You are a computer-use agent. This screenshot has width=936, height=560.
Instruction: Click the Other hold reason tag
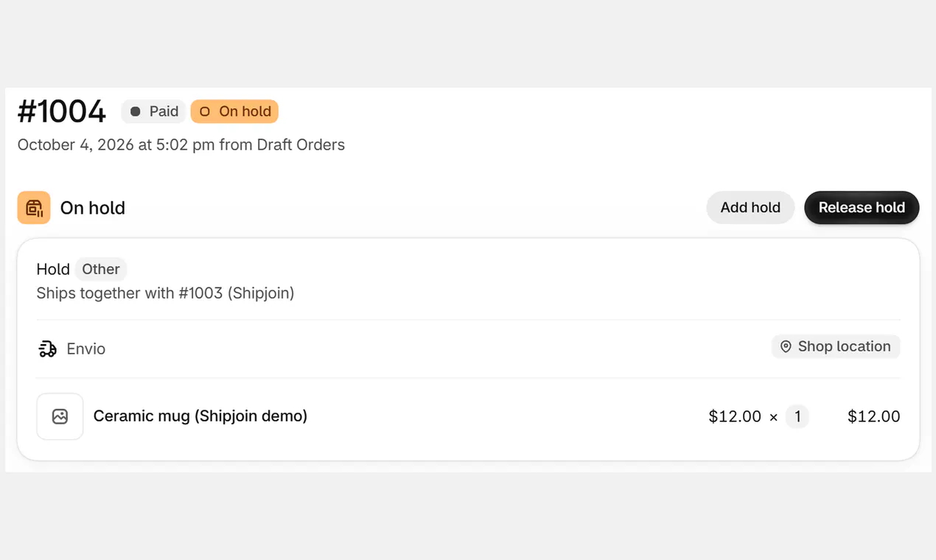[101, 269]
